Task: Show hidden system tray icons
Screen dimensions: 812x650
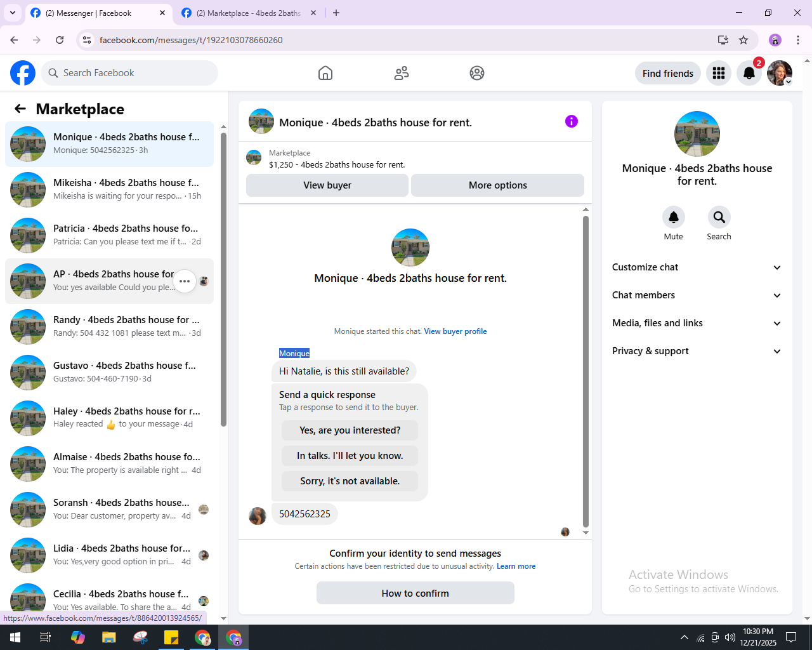Action: click(684, 637)
